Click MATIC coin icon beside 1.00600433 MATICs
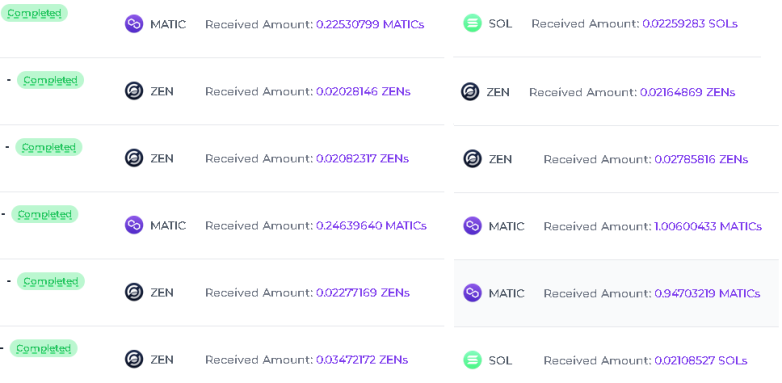The height and width of the screenshot is (383, 782). click(472, 226)
